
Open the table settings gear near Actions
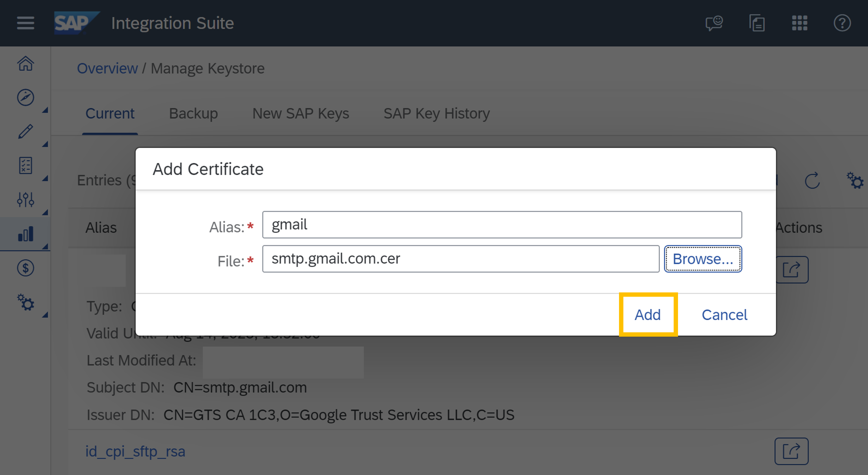coord(855,181)
